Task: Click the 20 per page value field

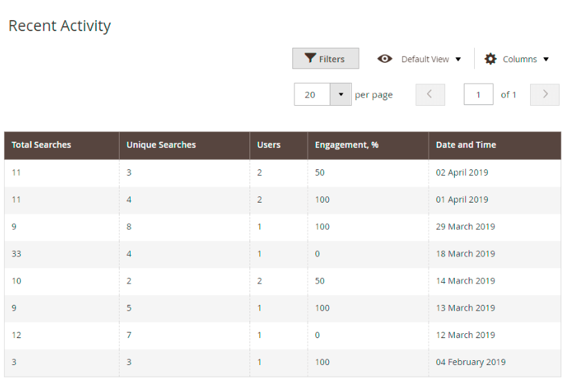Action: pos(312,95)
